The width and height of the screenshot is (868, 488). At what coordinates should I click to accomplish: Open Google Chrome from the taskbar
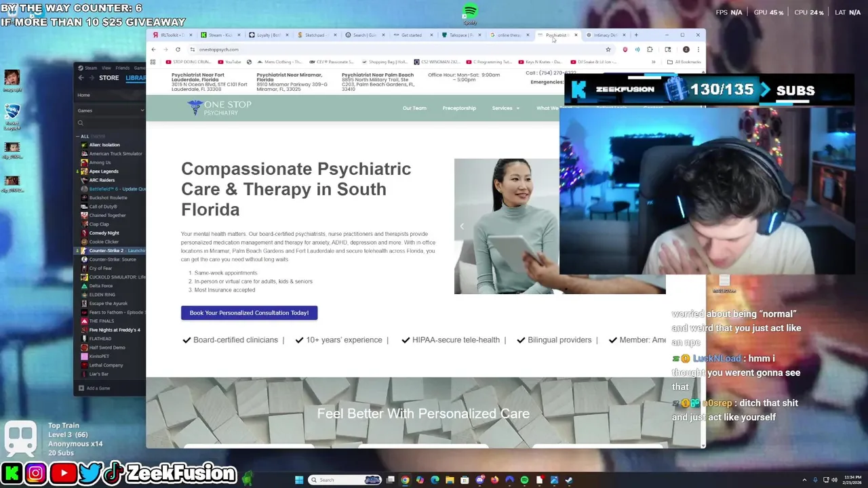tap(405, 480)
